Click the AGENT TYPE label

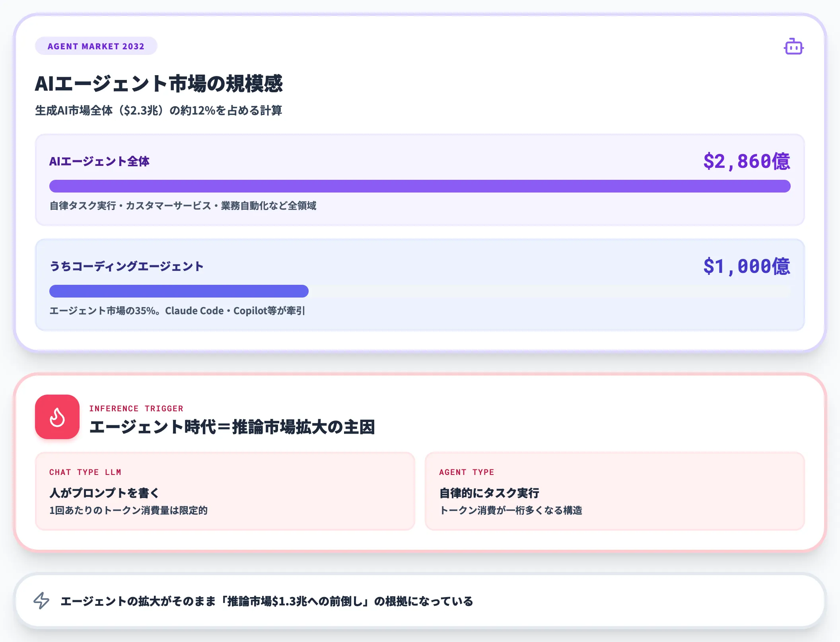point(467,472)
